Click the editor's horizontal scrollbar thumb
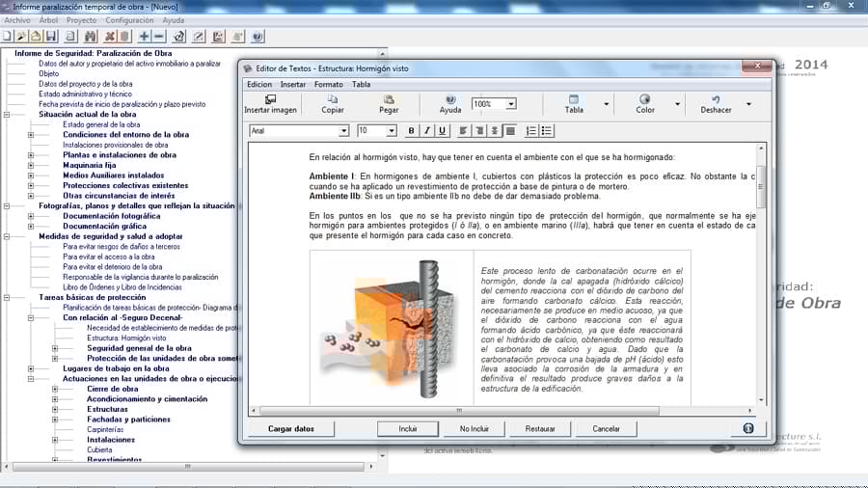 (459, 411)
